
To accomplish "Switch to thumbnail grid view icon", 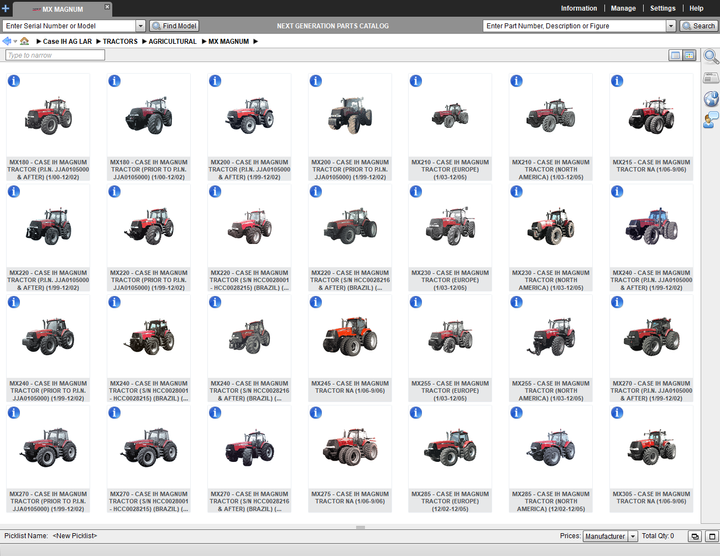I will pyautogui.click(x=689, y=56).
